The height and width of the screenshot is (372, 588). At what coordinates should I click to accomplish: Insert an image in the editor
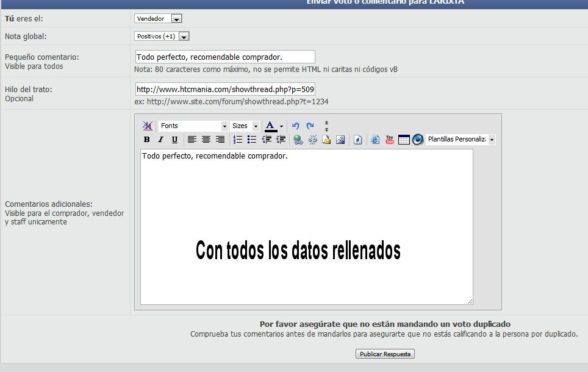(340, 140)
